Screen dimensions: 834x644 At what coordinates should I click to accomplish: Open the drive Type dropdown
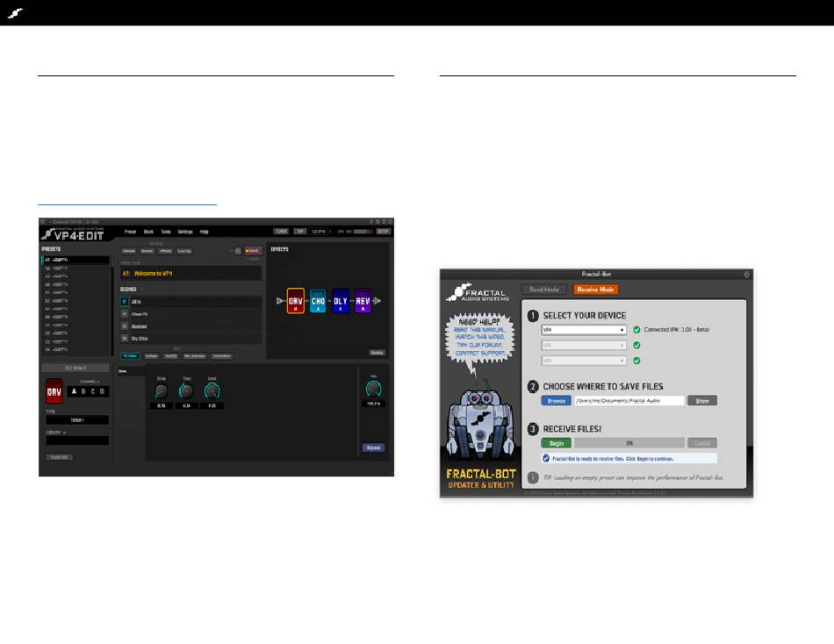(77, 420)
